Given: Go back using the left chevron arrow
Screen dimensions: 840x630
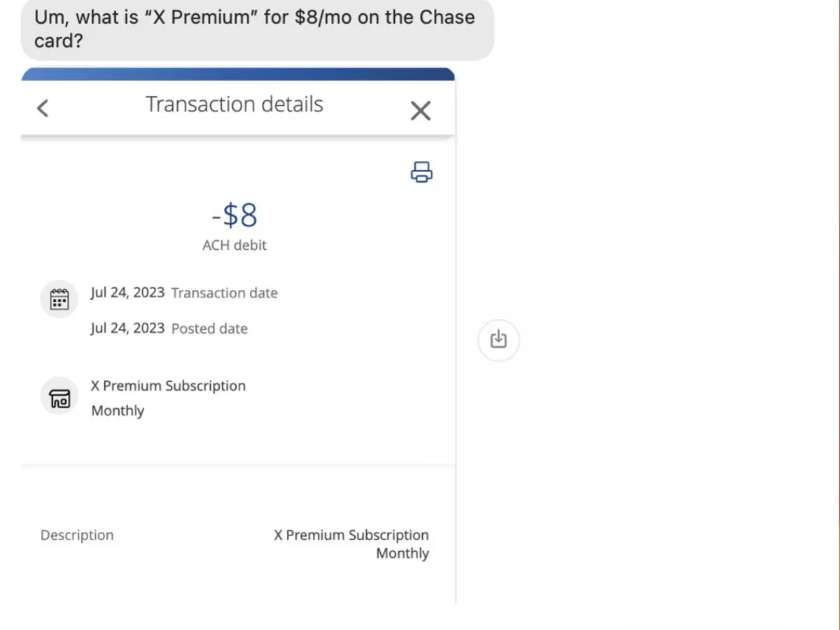Looking at the screenshot, I should pyautogui.click(x=43, y=107).
